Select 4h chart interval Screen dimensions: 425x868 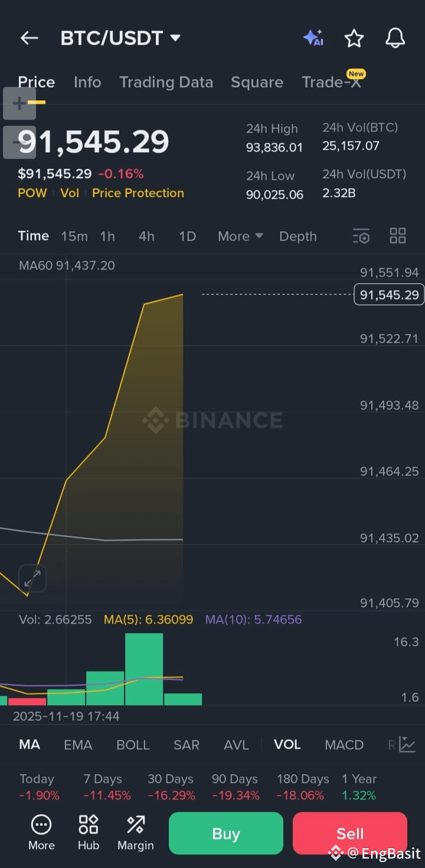pyautogui.click(x=146, y=236)
